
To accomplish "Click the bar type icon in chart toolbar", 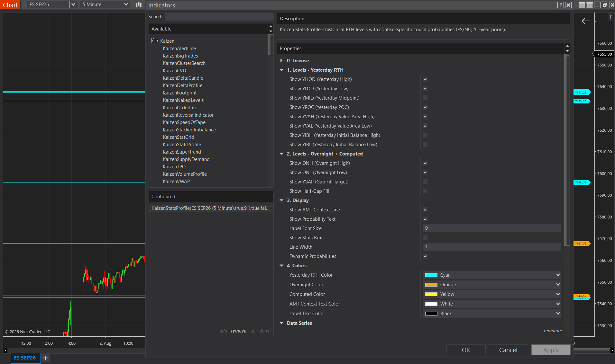I will click(139, 4).
